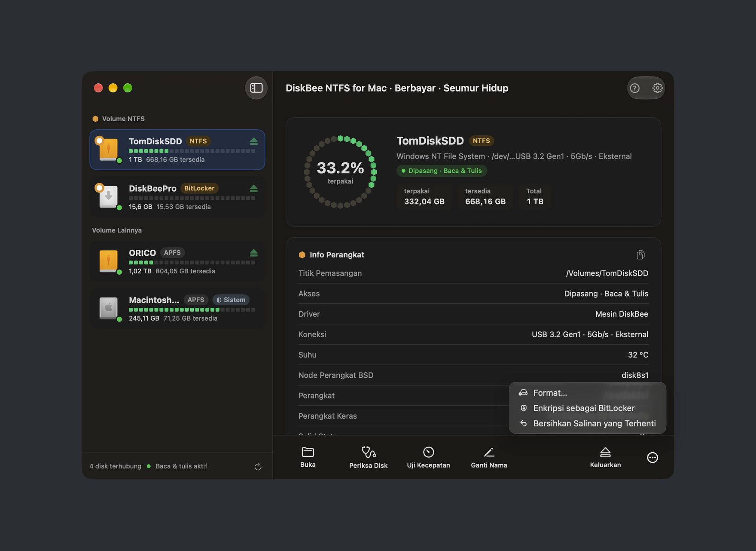Screen dimensions: 756x551
Task: Eject ORICO volume in sidebar
Action: point(253,253)
